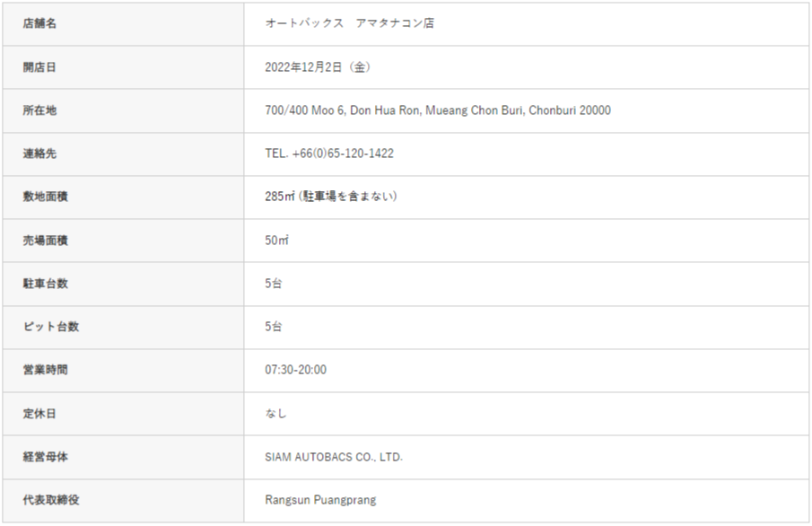Click the 店舗名 header cell
This screenshot has width=812, height=526.
tap(39, 24)
